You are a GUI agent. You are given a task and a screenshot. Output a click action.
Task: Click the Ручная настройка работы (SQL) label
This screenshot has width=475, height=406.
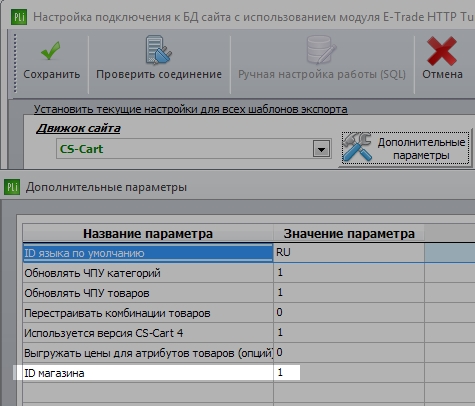[x=322, y=74]
